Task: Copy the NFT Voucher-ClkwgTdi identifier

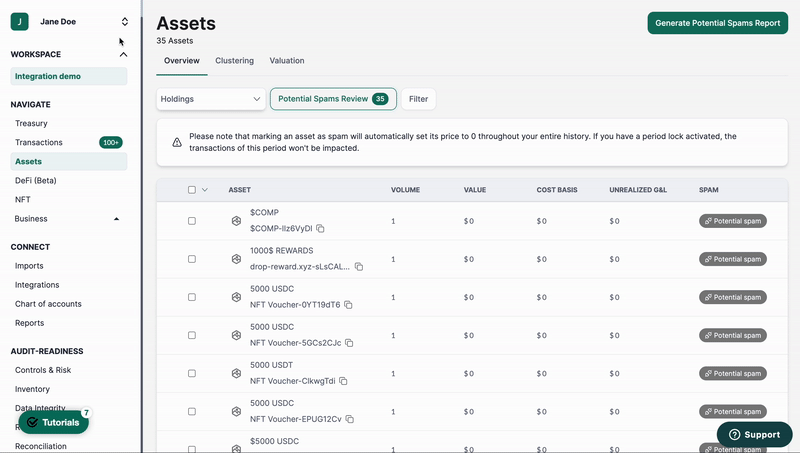Action: point(343,381)
